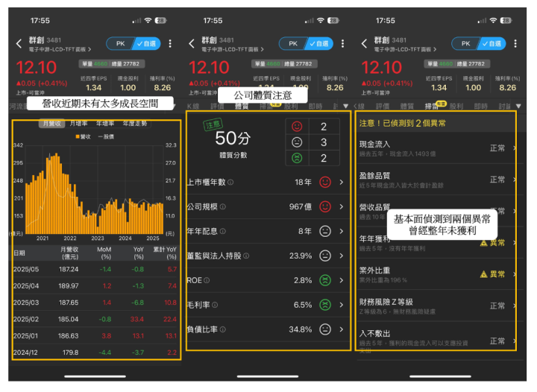Expand the 公司規模 967億 detail

[x=342, y=206]
